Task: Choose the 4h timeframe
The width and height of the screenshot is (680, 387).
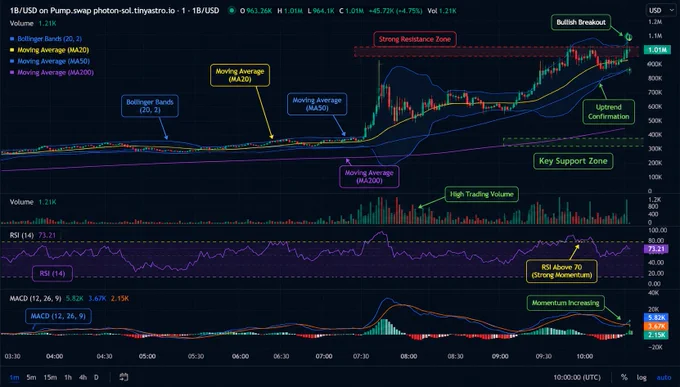Action: click(83, 377)
